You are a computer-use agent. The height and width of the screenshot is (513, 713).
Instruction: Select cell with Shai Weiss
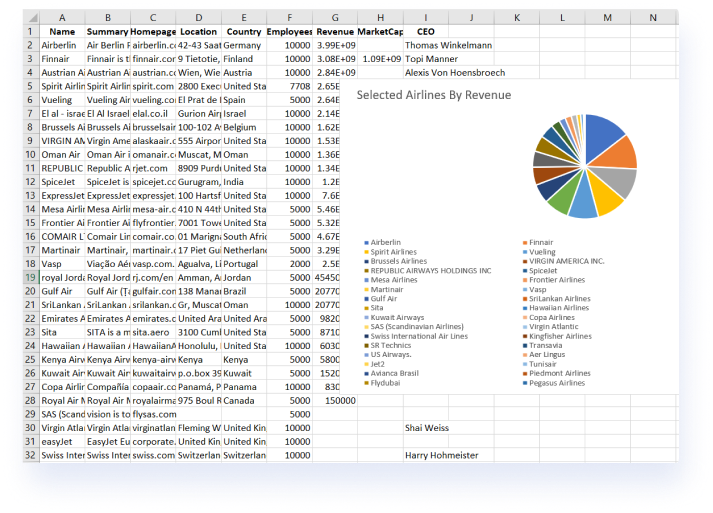[x=427, y=428]
